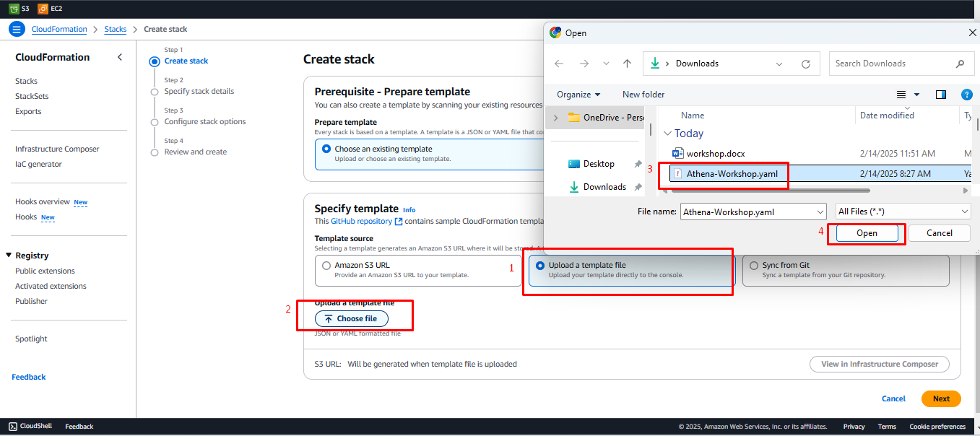The width and height of the screenshot is (980, 436).
Task: Click the Choose file button
Action: click(351, 318)
